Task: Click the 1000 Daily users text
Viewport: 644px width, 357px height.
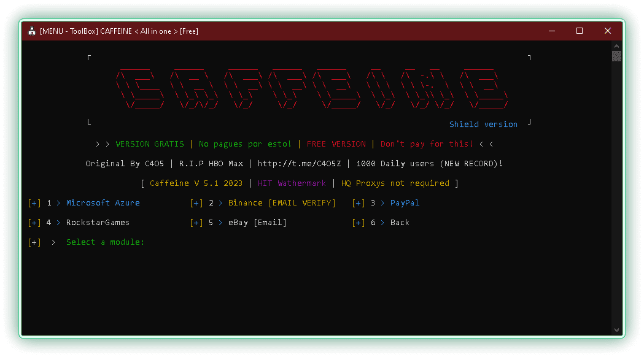Action: [x=395, y=163]
